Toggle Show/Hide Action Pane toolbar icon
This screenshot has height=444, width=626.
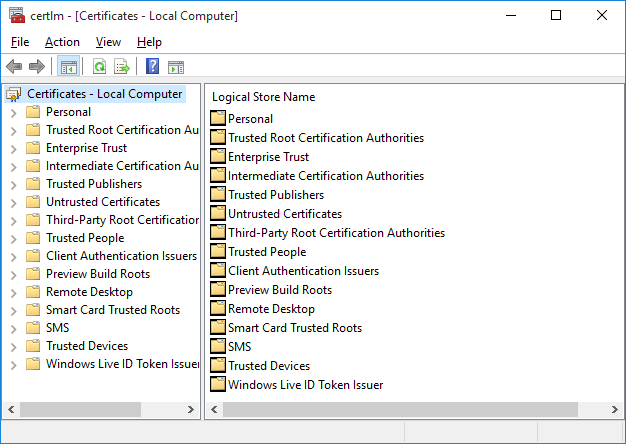pyautogui.click(x=176, y=67)
